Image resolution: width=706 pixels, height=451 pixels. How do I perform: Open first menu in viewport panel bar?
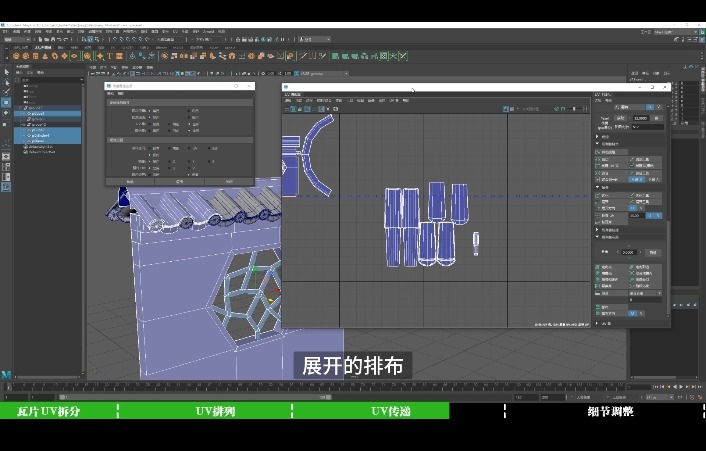[93, 67]
